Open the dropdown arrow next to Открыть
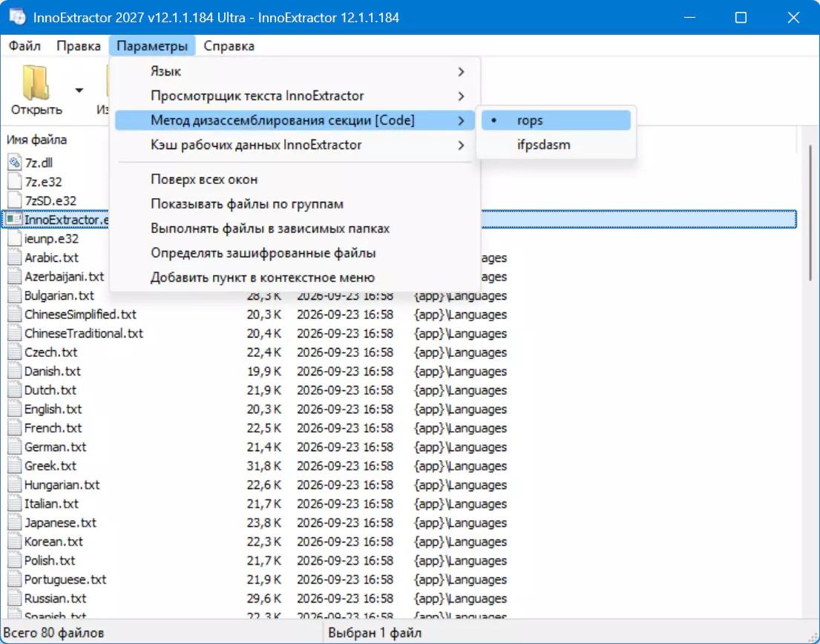 (79, 91)
